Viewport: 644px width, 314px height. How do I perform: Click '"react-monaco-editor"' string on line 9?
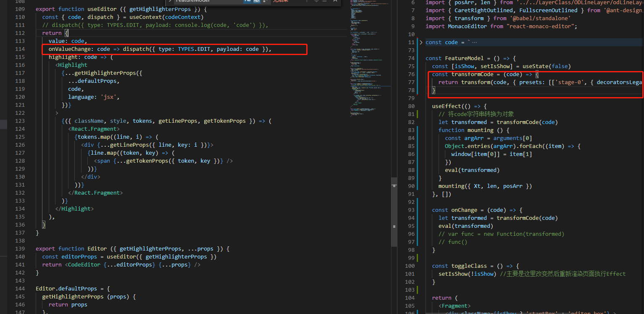pyautogui.click(x=540, y=26)
